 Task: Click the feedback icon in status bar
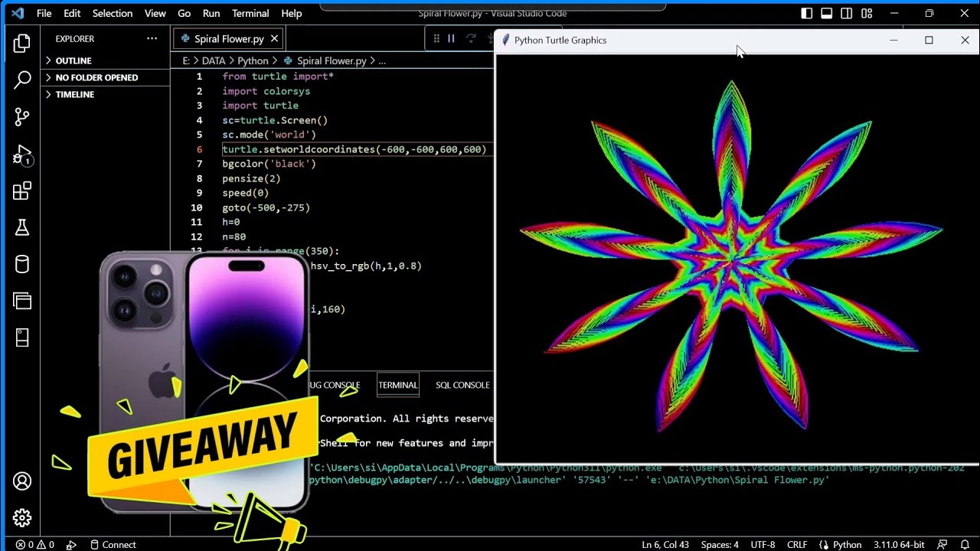[943, 545]
